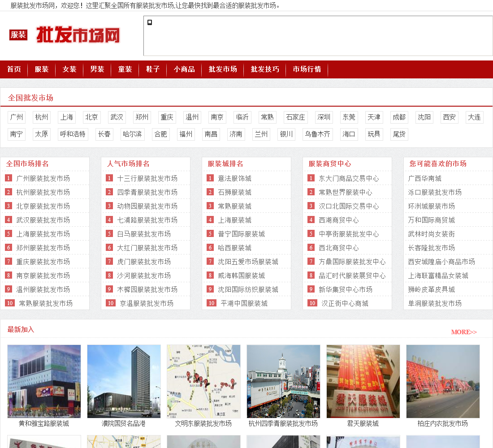Click the broken image icon in banner

(x=150, y=22)
